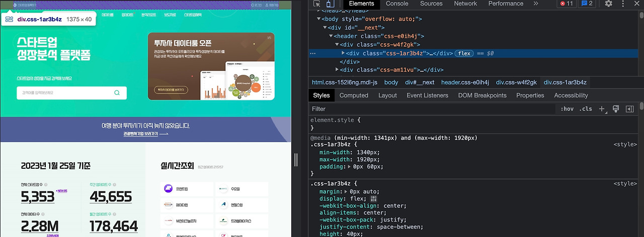
Task: Select div#__next in the DOM breadcrumb
Action: click(420, 82)
